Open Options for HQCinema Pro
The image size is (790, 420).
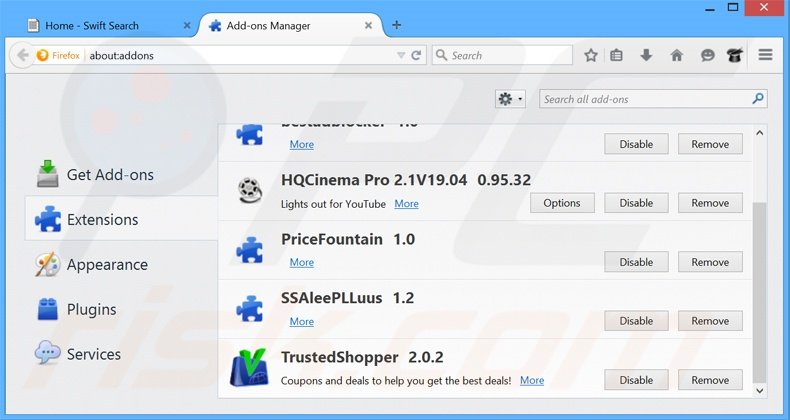(562, 203)
